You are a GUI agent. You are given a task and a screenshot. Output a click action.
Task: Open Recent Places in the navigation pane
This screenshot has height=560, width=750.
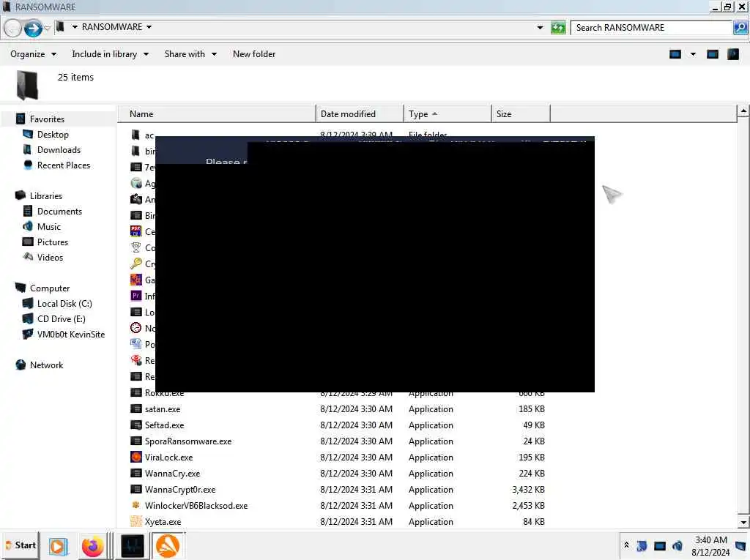click(x=64, y=165)
